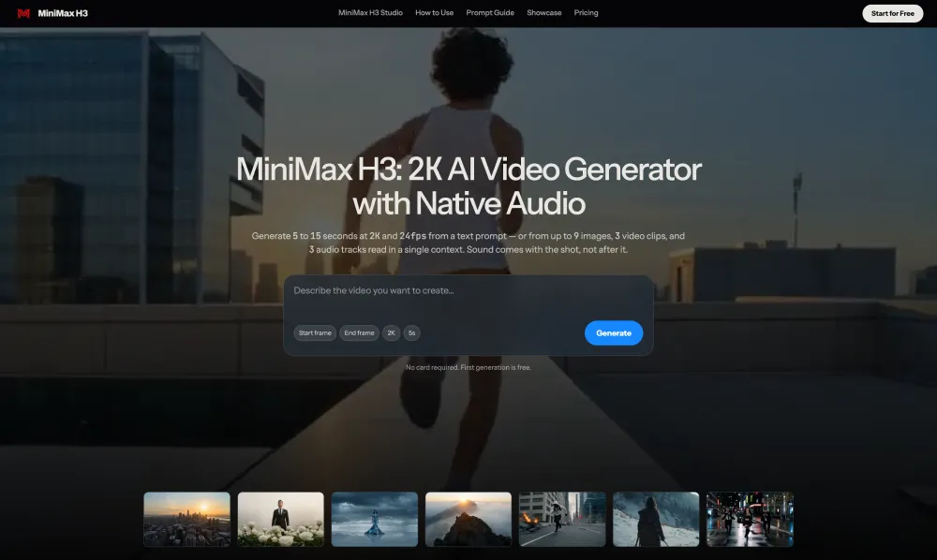Screen dimensions: 937x560
Task: Open MiniMax H3 Studio menu item
Action: (370, 12)
